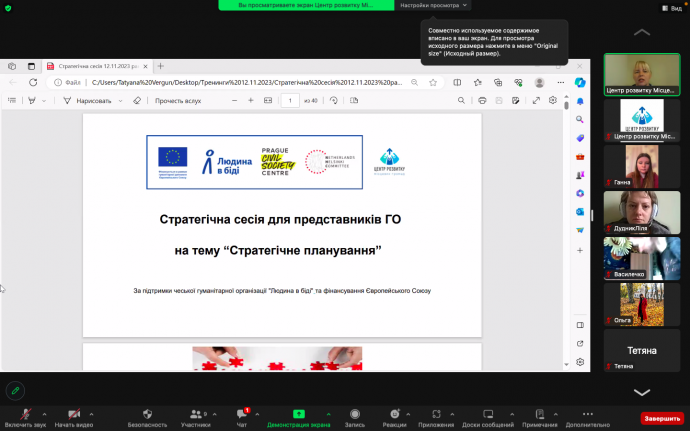Unmute microphone with Включить звук button

coord(25,415)
